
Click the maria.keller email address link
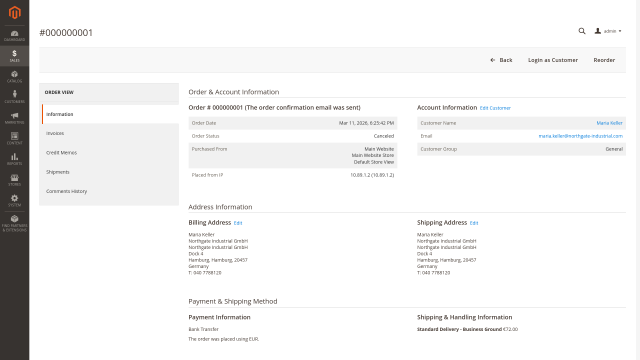point(580,136)
